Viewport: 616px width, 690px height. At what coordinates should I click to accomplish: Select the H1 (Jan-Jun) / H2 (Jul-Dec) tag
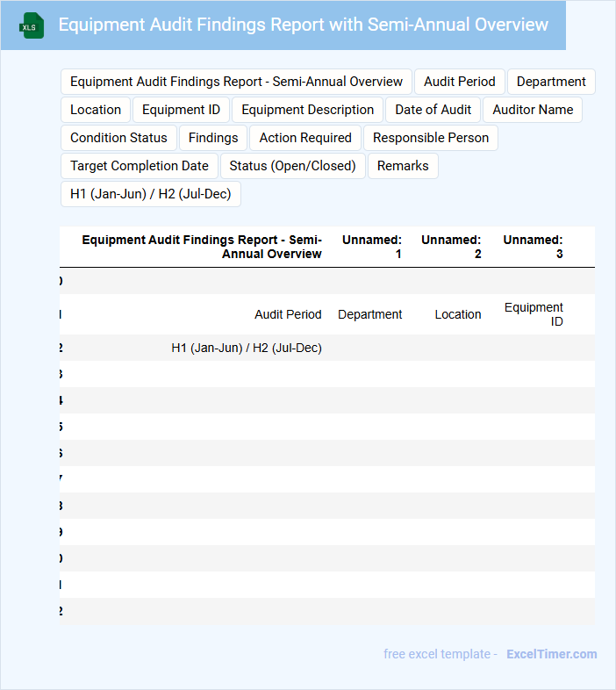coord(150,194)
